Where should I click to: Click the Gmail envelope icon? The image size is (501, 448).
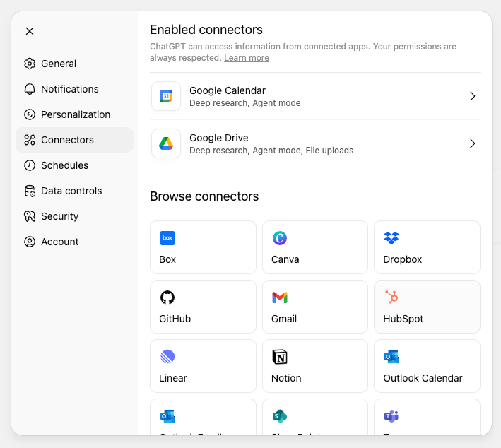click(x=280, y=297)
